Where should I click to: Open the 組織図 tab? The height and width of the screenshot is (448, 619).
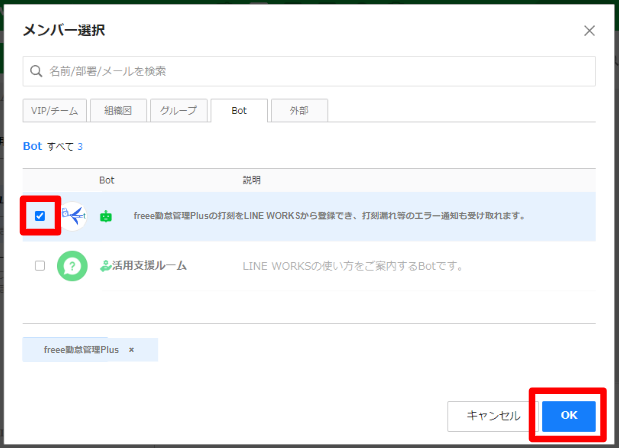coord(118,111)
